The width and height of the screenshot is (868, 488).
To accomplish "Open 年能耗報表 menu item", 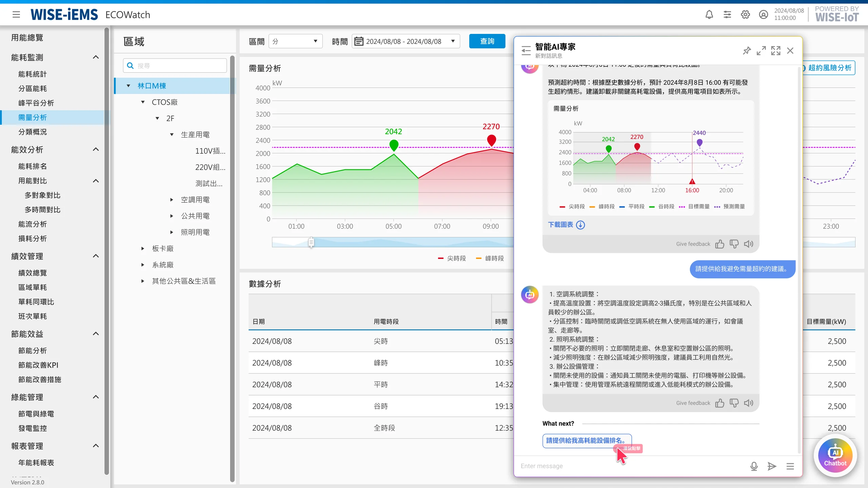I will 36,463.
